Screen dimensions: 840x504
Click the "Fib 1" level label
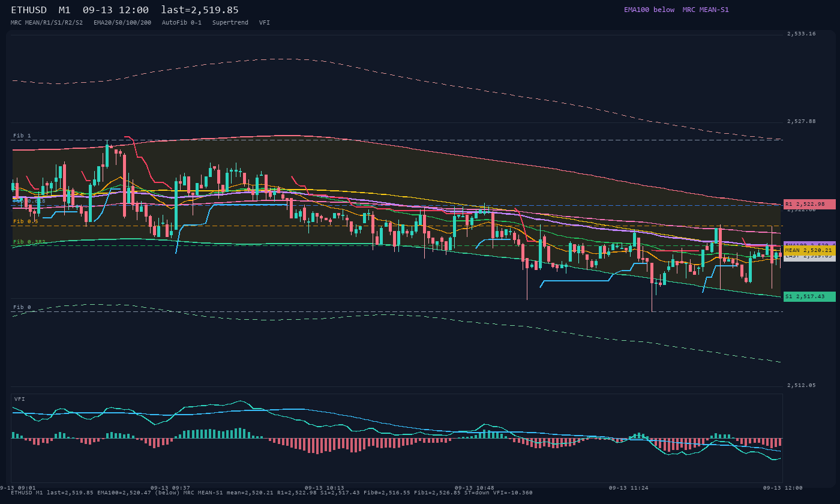point(22,136)
